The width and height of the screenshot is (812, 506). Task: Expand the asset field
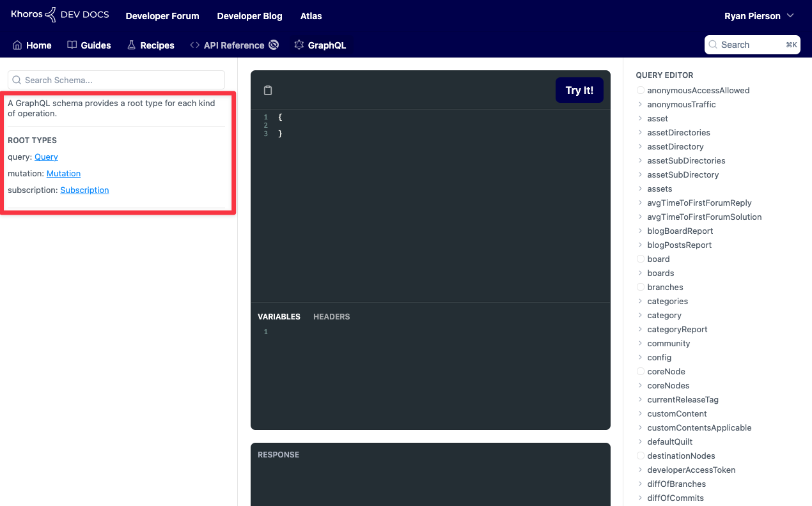641,119
